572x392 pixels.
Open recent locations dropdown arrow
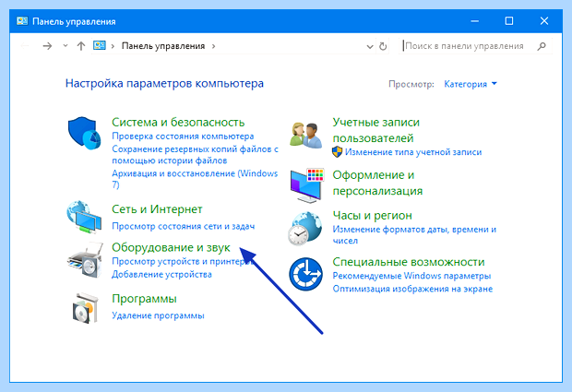tap(66, 46)
